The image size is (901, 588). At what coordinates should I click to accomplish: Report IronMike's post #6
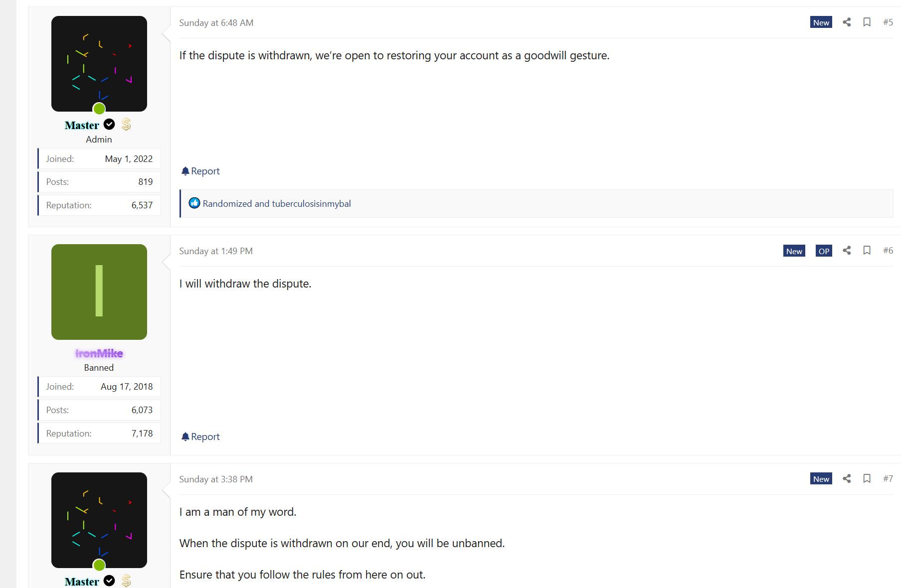pyautogui.click(x=200, y=437)
